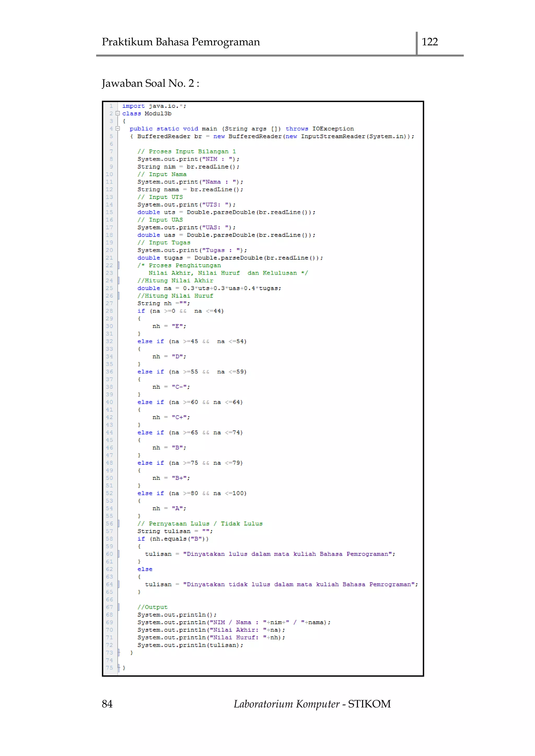This screenshot has width=535, height=756.
Task: Click the '// Proses Input Bilangan 1' comment
Action: [187, 151]
